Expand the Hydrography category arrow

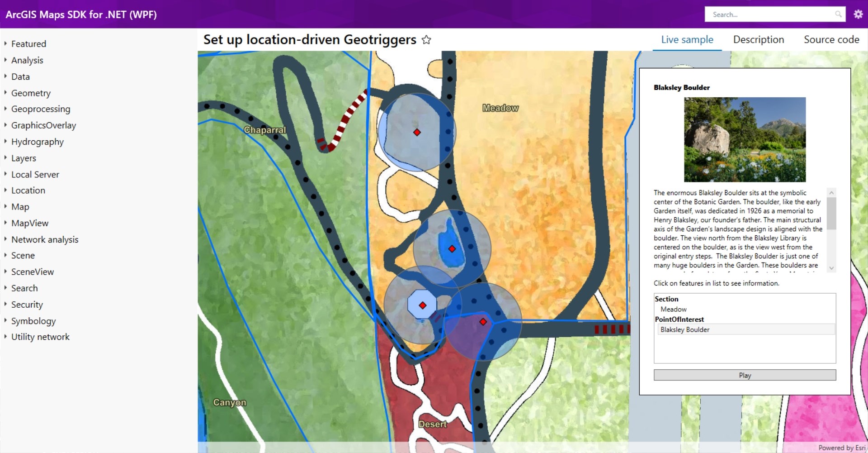[5, 141]
